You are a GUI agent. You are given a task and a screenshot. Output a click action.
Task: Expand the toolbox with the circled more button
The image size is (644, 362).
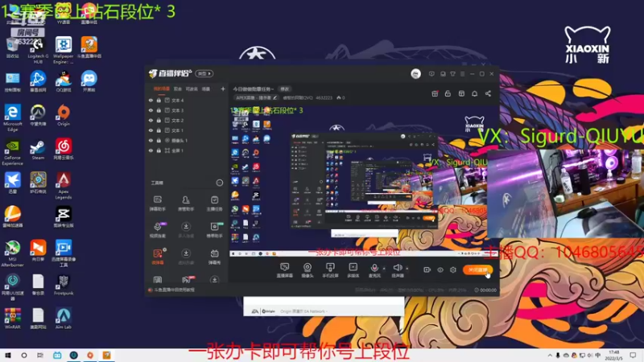tap(220, 183)
